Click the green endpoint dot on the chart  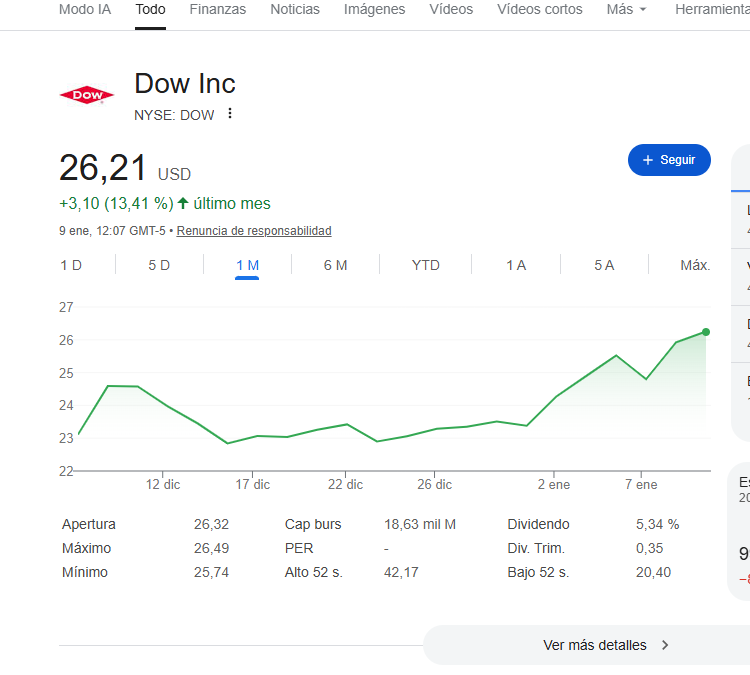coord(706,332)
